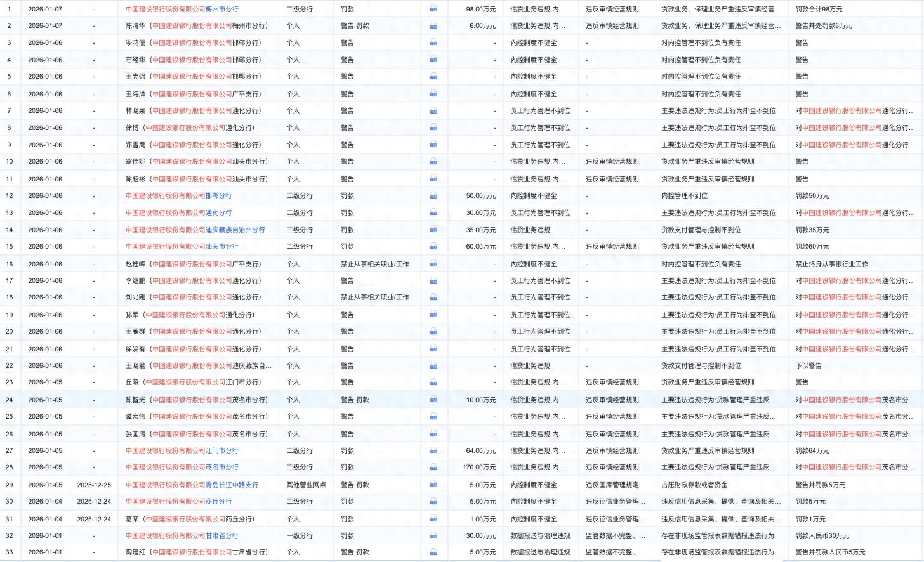Viewport: 924px width, 562px height.
Task: Select the 35.00万元 amount cell
Action: [481, 230]
